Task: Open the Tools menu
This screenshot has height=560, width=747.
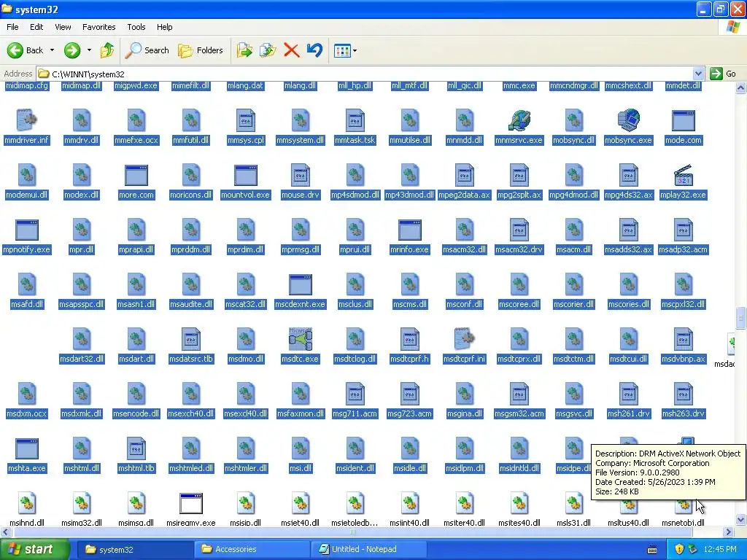Action: (136, 27)
